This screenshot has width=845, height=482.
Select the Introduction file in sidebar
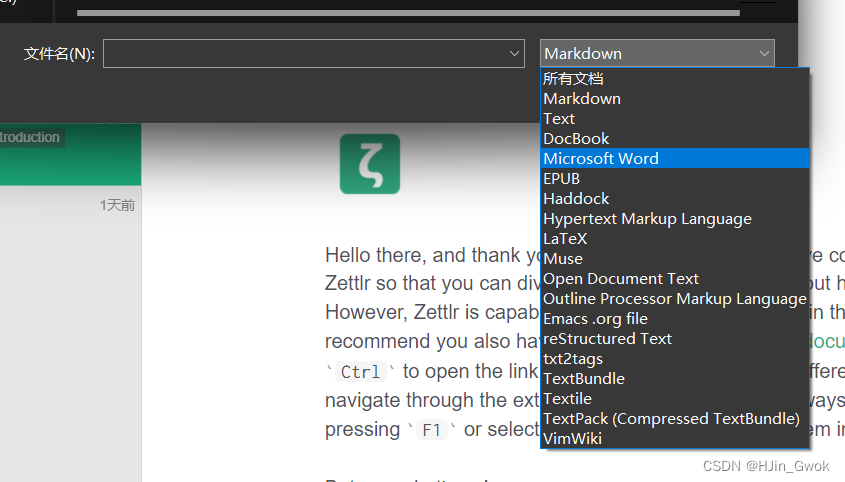[71, 154]
